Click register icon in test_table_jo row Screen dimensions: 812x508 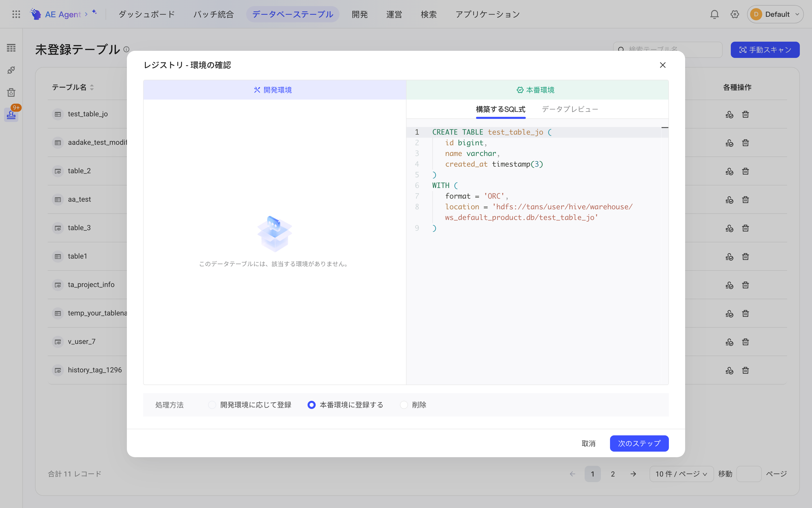[x=729, y=114]
